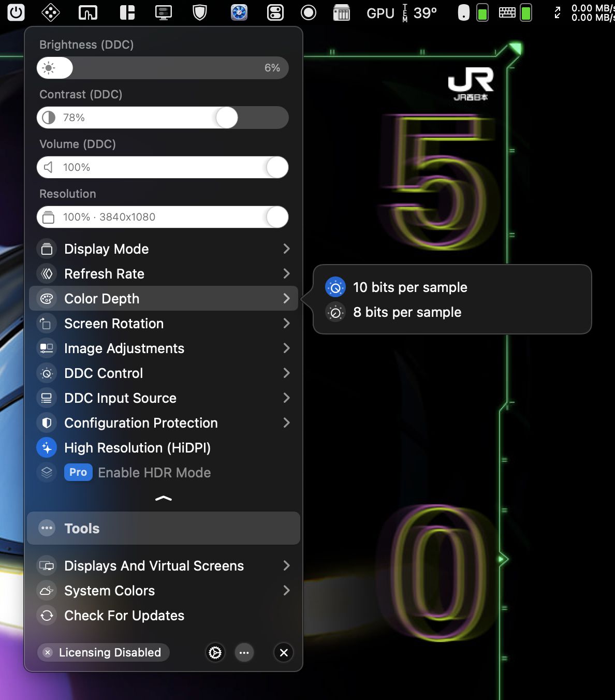Click the window layout icon in menu bar

coord(127,12)
